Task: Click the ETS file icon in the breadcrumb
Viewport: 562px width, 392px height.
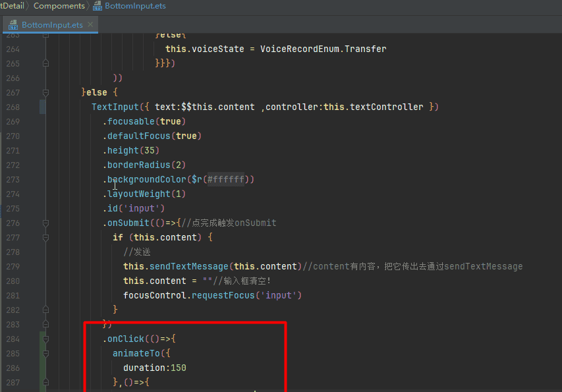Action: [x=98, y=6]
